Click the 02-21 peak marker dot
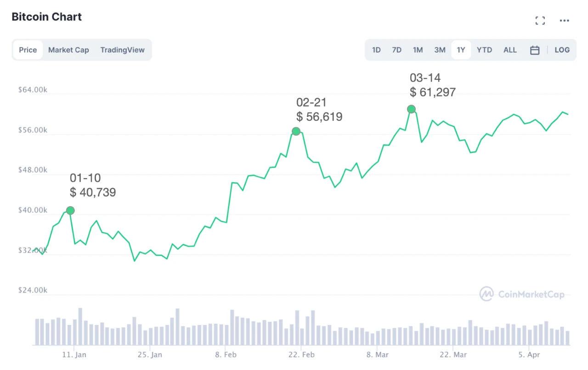 pyautogui.click(x=296, y=131)
